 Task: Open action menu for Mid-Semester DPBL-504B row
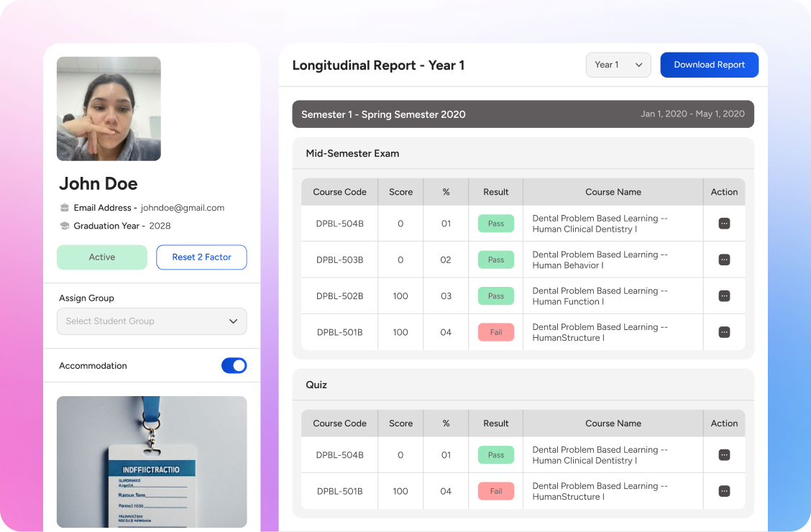[x=724, y=224]
